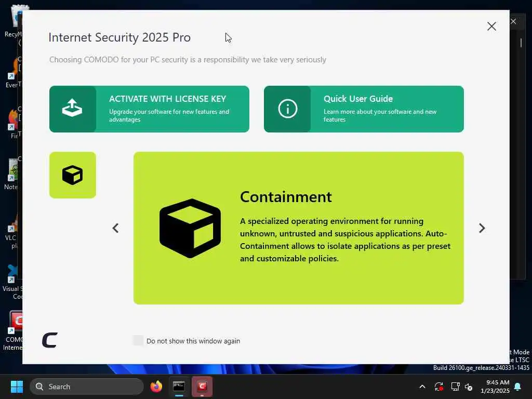Click the network display tray icon
The height and width of the screenshot is (399, 532).
[x=455, y=387]
